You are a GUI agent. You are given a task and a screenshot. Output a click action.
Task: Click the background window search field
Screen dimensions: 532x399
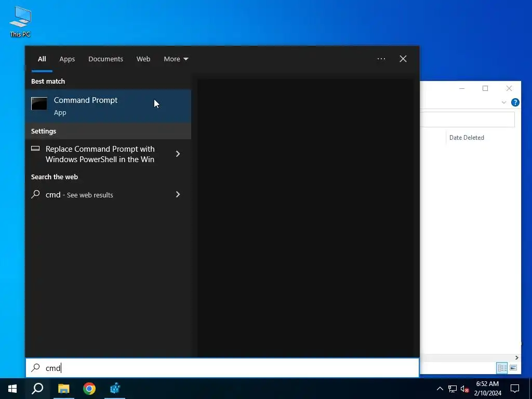coord(468,119)
